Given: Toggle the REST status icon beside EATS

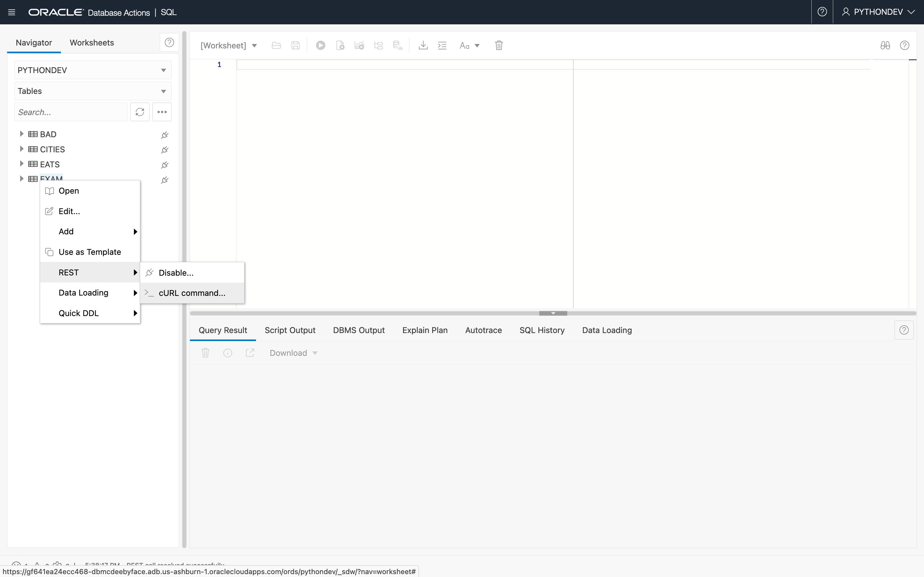Looking at the screenshot, I should coord(165,164).
